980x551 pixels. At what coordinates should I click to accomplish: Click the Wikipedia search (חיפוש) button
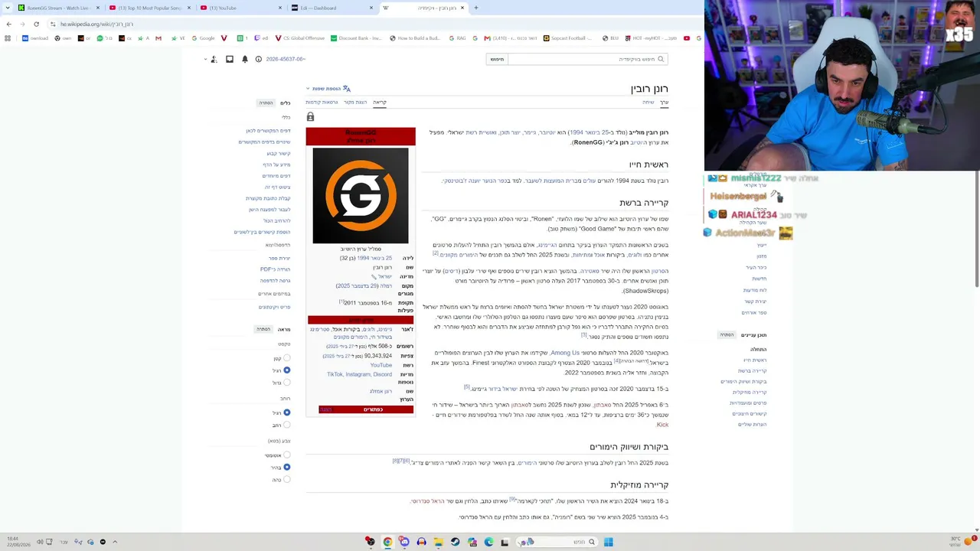(497, 59)
